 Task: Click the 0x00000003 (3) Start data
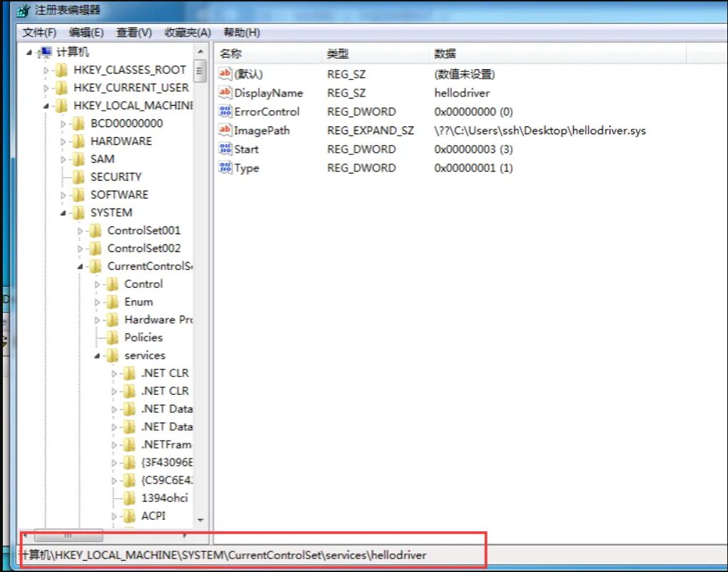click(473, 149)
